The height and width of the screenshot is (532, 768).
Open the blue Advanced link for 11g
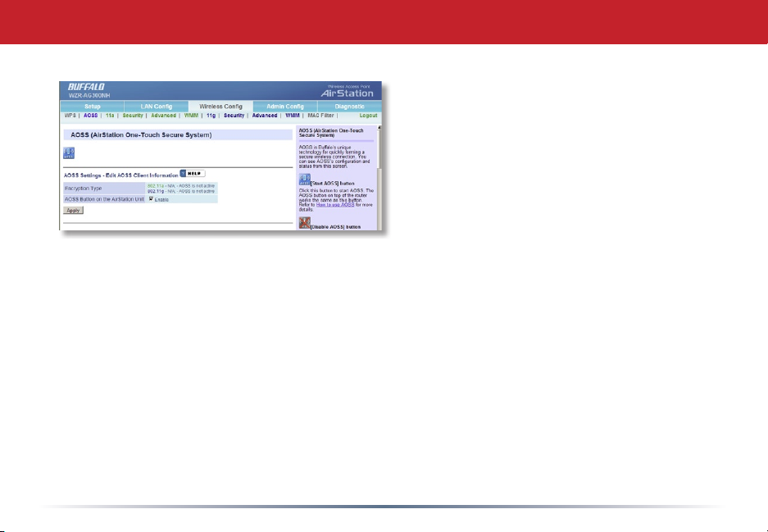point(265,116)
